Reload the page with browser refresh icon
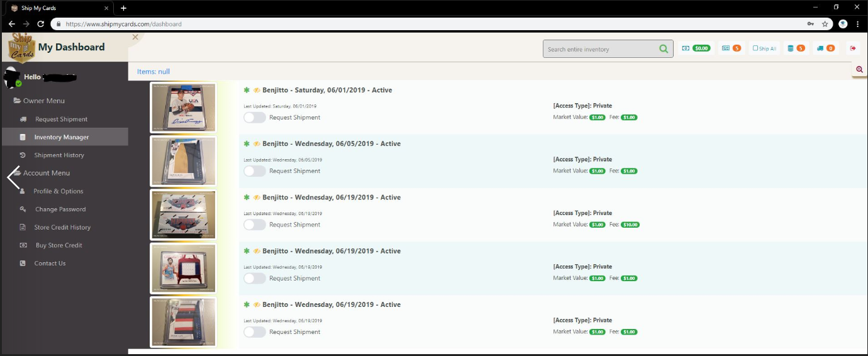The image size is (868, 356). (40, 24)
